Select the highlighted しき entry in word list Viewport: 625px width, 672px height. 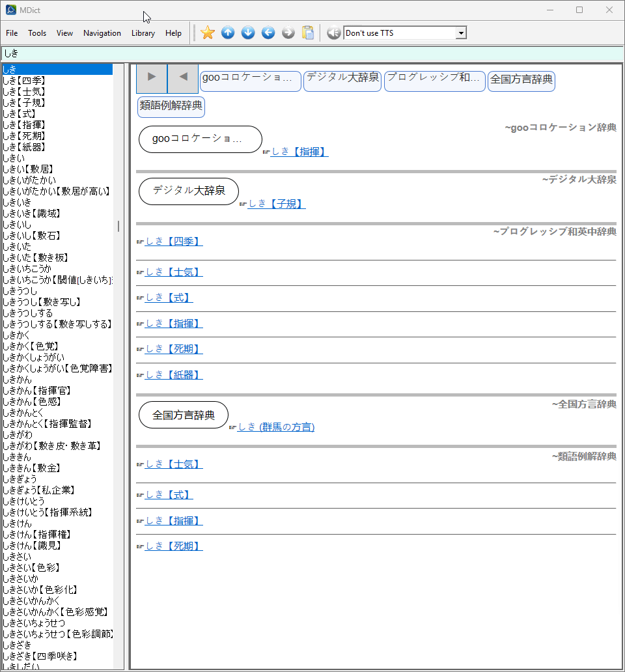pyautogui.click(x=57, y=70)
